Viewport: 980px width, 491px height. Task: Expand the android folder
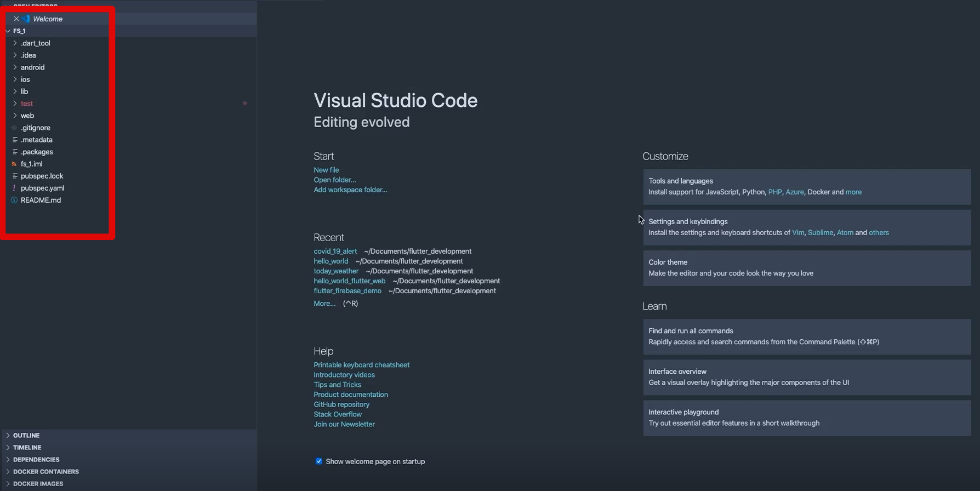tap(15, 67)
